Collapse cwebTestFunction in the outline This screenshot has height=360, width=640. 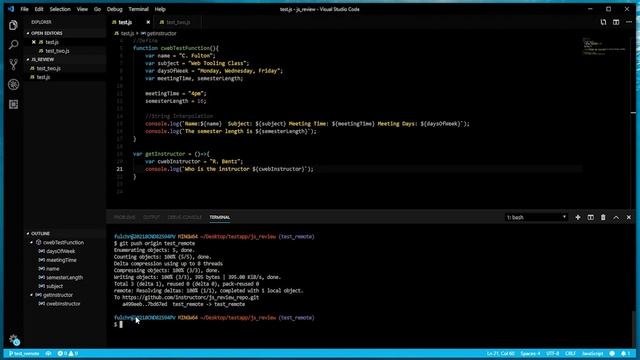click(x=31, y=242)
